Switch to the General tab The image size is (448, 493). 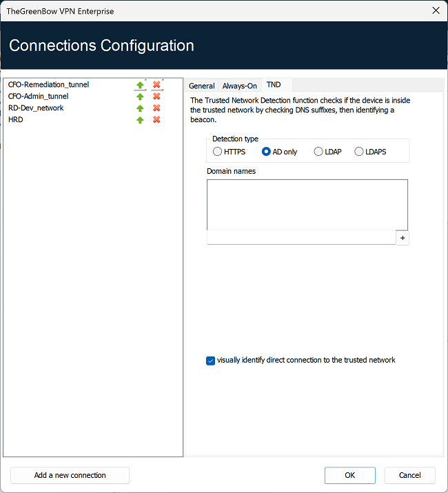(201, 85)
